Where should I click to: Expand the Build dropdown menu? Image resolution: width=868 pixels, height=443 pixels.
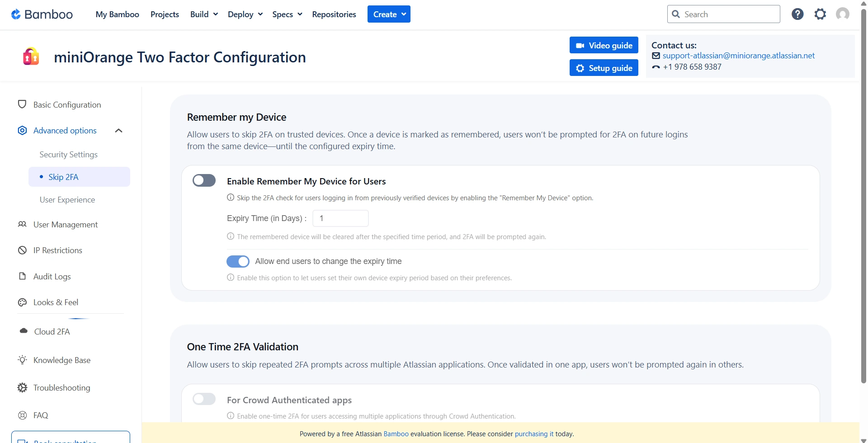click(204, 14)
